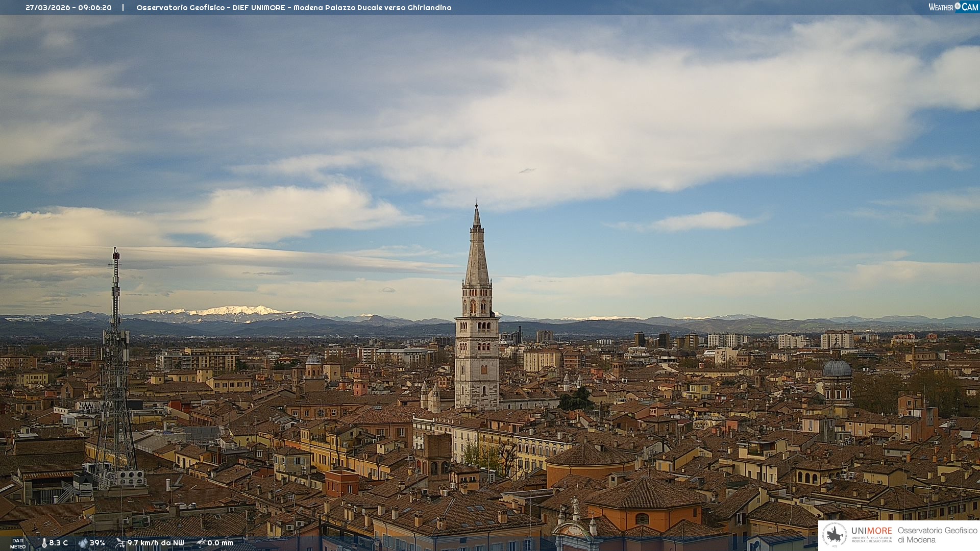Click the 39% humidity value
Image resolution: width=980 pixels, height=551 pixels.
(97, 543)
